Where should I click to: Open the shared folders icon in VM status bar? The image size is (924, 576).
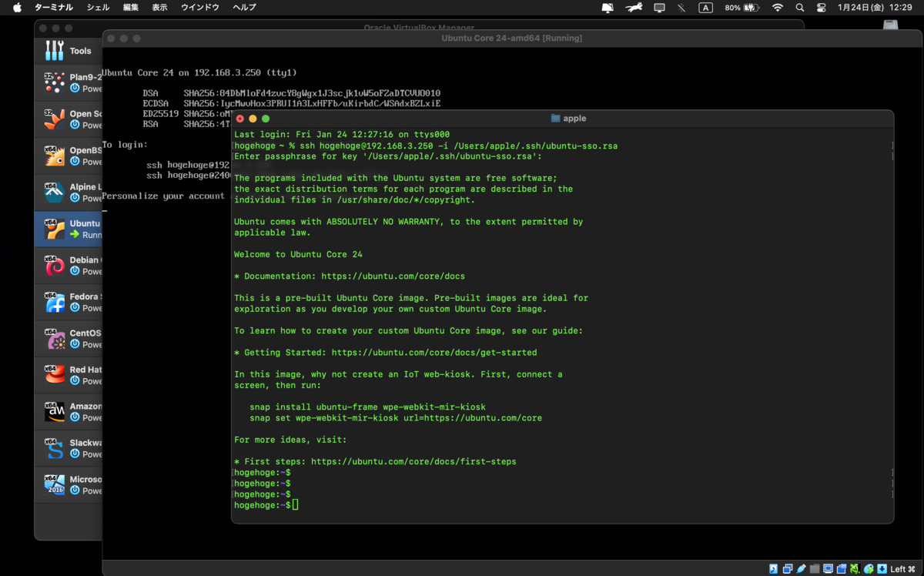pos(815,569)
